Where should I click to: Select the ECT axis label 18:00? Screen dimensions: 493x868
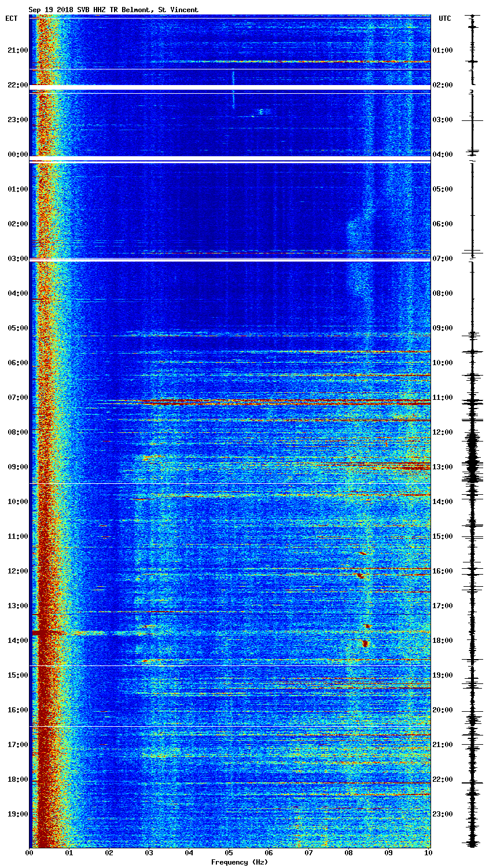pos(17,779)
